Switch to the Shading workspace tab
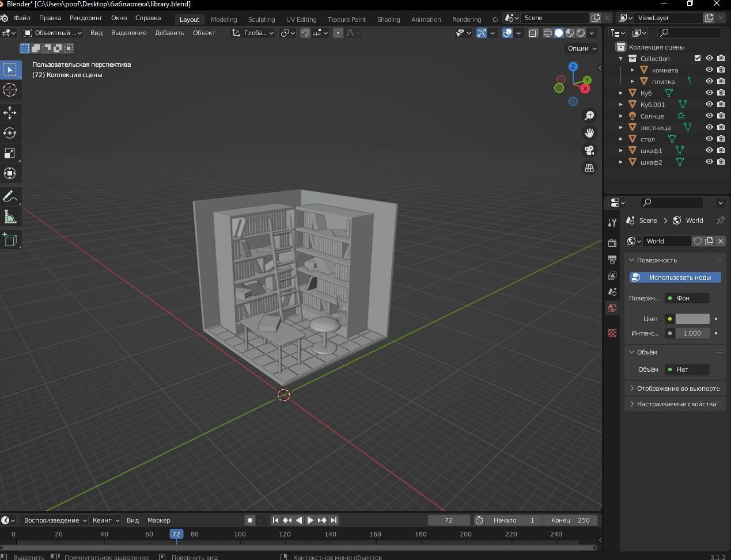Viewport: 731px width, 560px height. [388, 19]
